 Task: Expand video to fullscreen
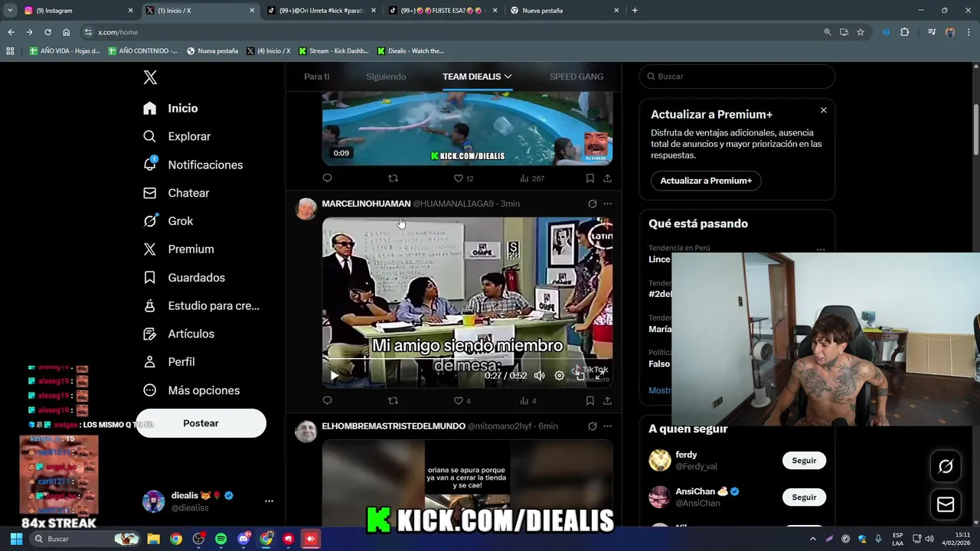coord(600,376)
